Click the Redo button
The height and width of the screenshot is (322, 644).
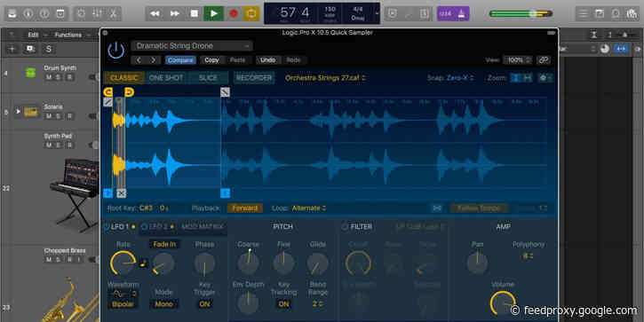[293, 60]
